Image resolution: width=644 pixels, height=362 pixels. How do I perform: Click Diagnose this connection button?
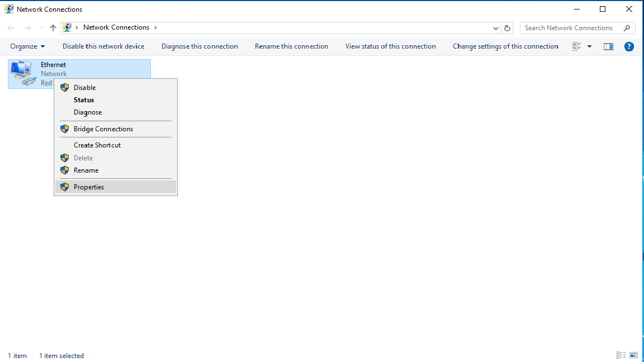[x=200, y=46]
